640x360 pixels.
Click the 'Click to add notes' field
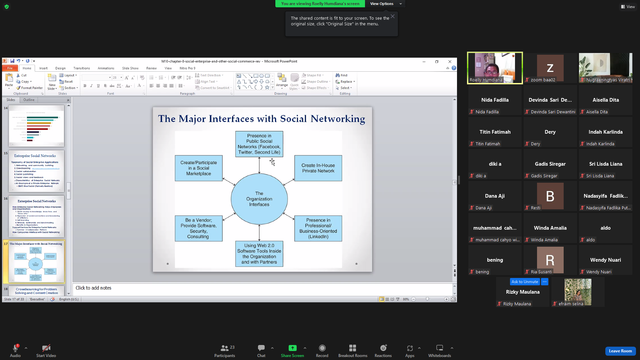tap(262, 288)
